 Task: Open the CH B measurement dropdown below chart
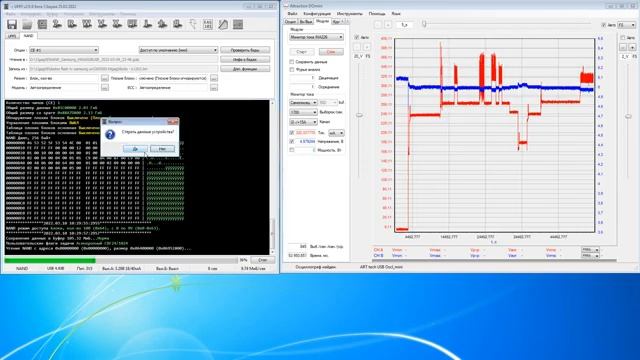(590, 256)
